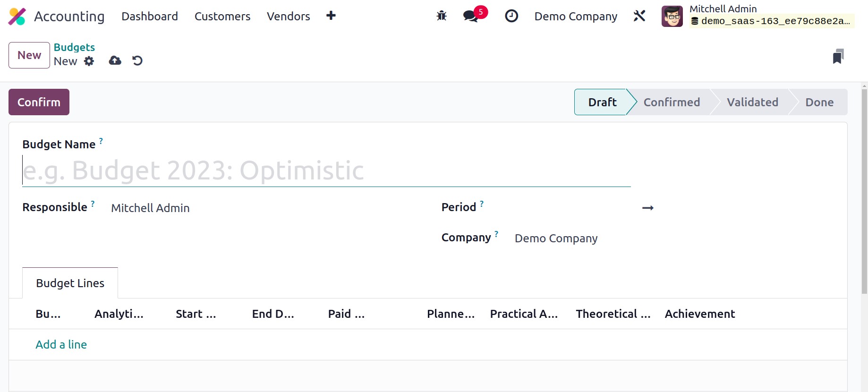The height and width of the screenshot is (392, 868).
Task: Open the gear actions menu beside New
Action: [x=89, y=61]
